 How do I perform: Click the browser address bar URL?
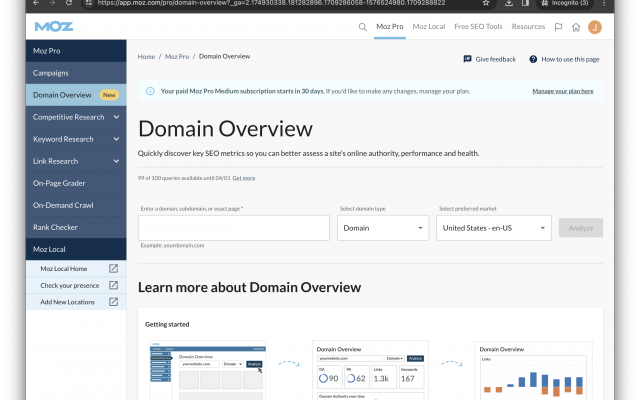[271, 3]
